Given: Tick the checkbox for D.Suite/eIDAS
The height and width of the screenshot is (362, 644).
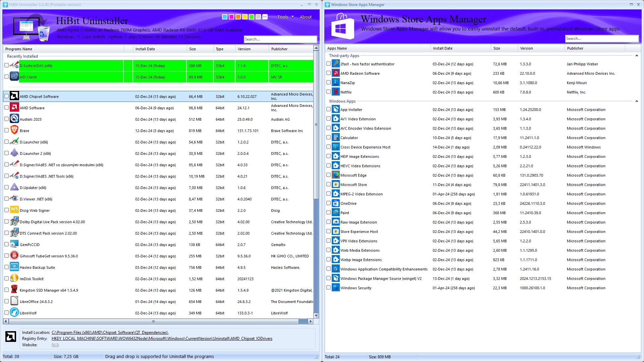Looking at the screenshot, I should coord(6,65).
